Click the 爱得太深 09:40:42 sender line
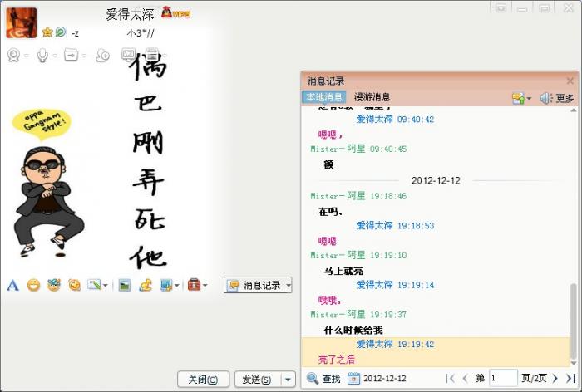The height and width of the screenshot is (392, 582). [x=395, y=119]
